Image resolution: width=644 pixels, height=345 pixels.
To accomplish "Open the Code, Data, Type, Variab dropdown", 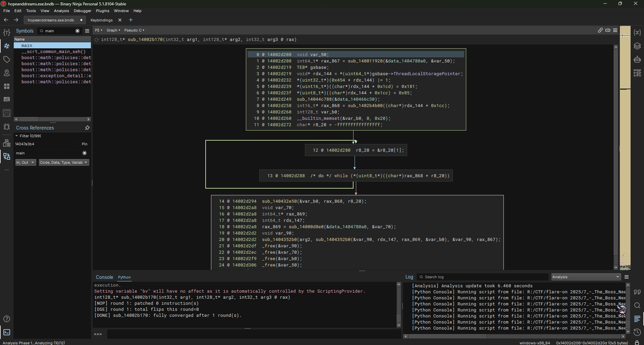I will tap(64, 162).
